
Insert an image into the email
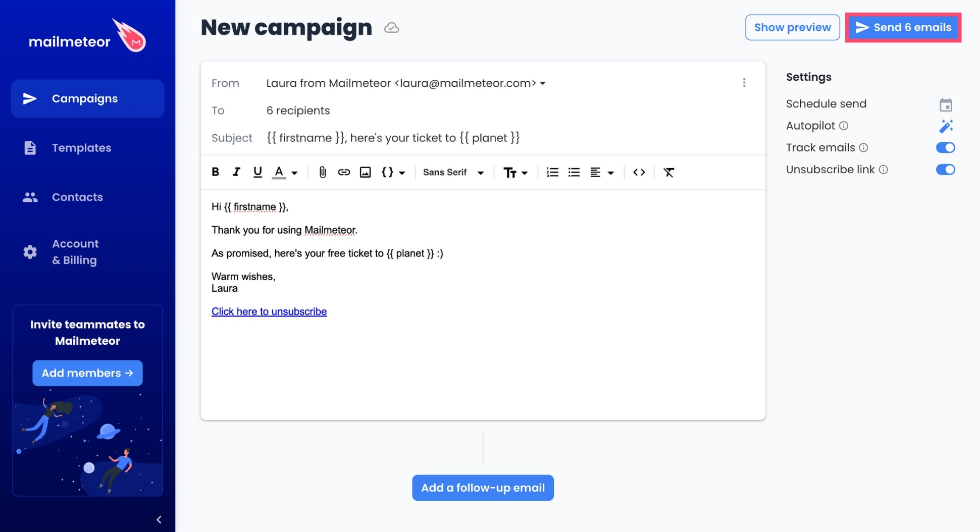365,172
